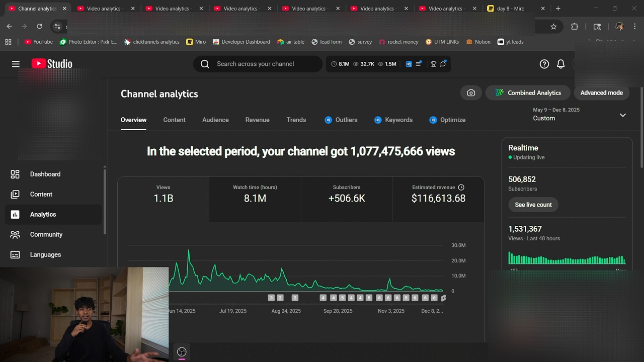The height and width of the screenshot is (362, 644).
Task: Open Content in the sidebar
Action: pyautogui.click(x=53, y=194)
